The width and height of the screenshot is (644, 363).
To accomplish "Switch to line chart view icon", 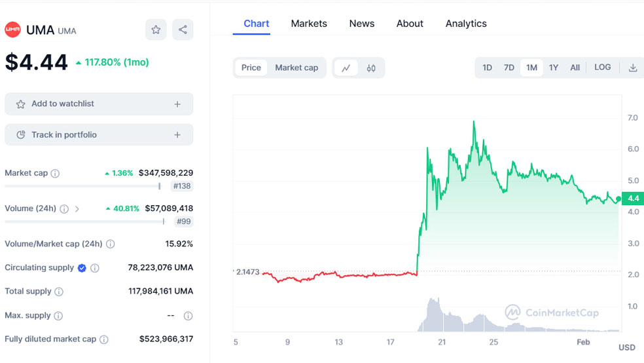I will point(346,68).
